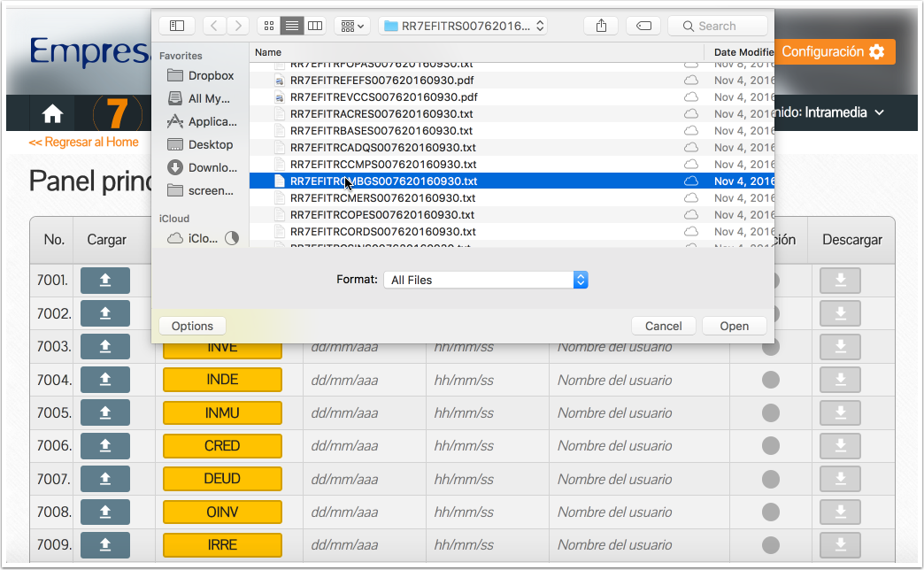Select Dropbox in Favorites sidebar

tap(211, 75)
